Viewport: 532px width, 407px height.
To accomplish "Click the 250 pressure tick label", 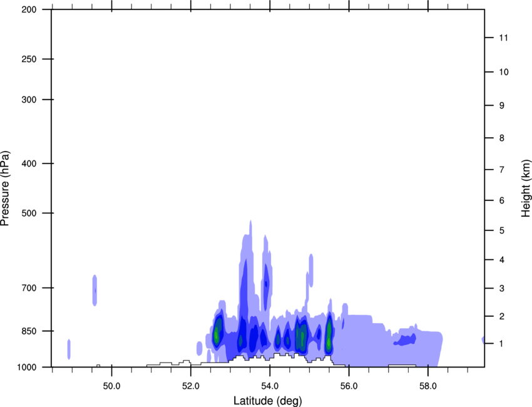I will tap(29, 59).
